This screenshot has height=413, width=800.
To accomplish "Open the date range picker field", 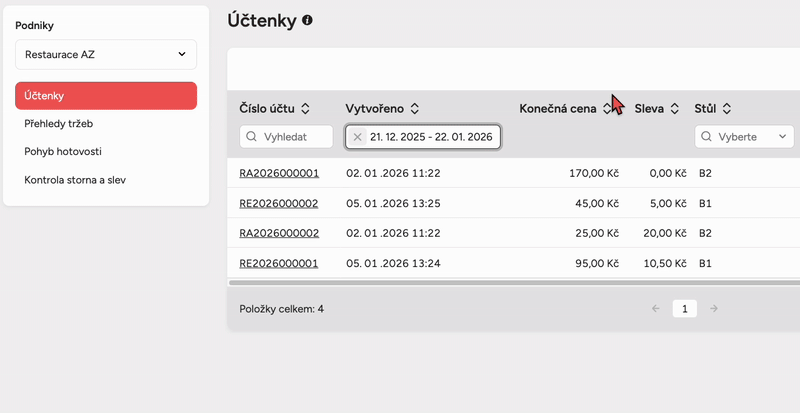I will click(x=430, y=137).
